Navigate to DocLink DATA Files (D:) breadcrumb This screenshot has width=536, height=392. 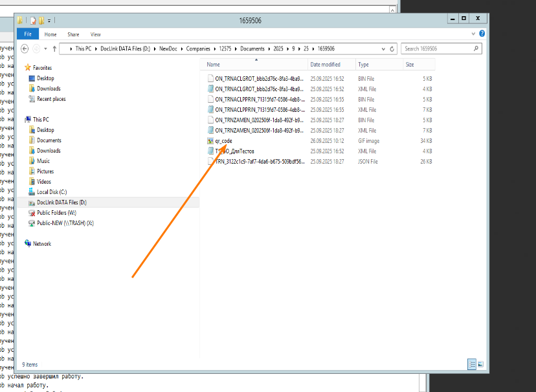coord(125,49)
